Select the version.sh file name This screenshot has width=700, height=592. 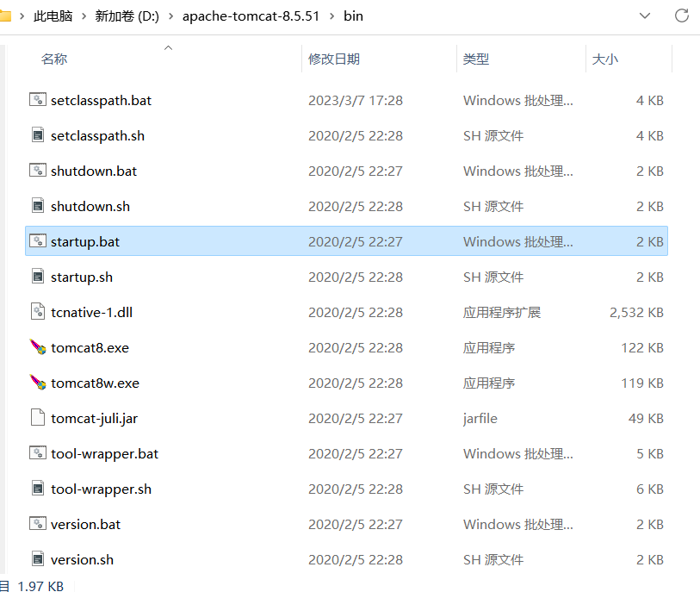(x=82, y=559)
